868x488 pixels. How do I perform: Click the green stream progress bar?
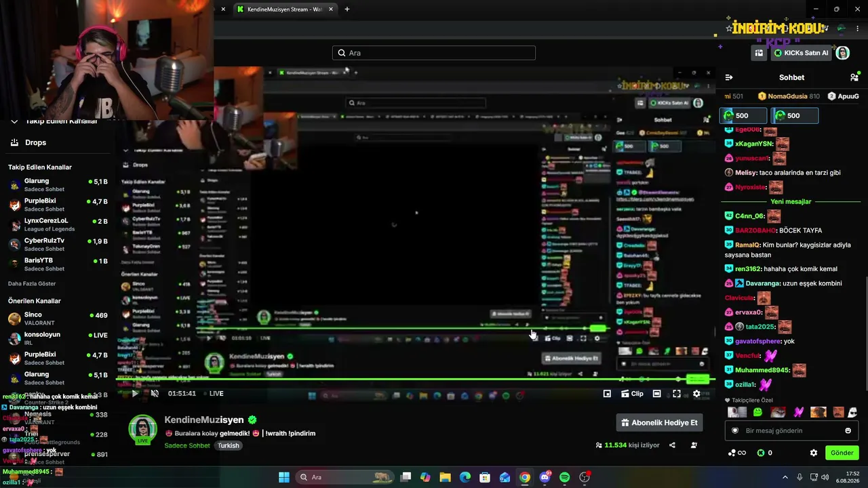click(416, 380)
